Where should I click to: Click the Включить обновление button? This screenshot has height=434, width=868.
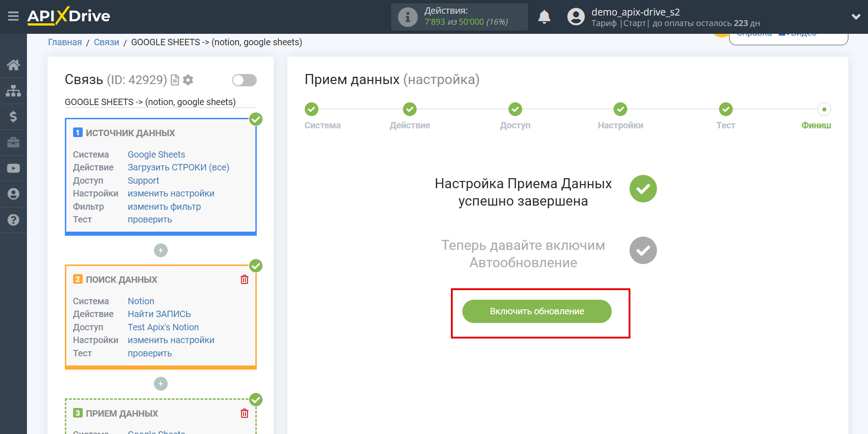pyautogui.click(x=537, y=311)
